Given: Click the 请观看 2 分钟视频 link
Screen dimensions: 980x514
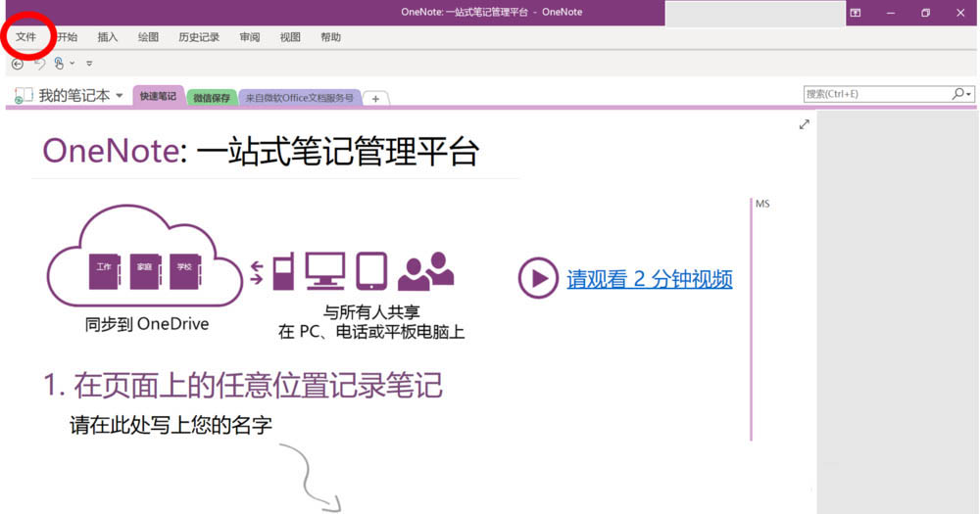Looking at the screenshot, I should coord(649,279).
